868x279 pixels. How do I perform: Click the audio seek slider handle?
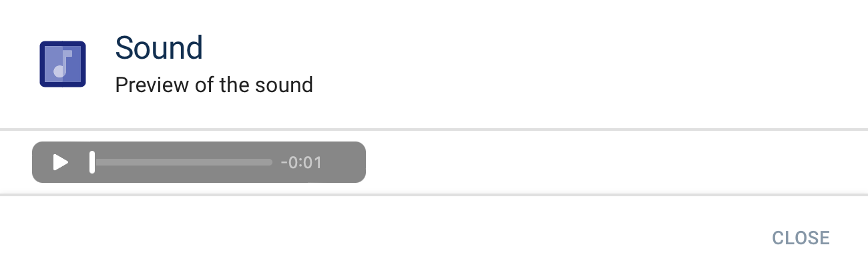(92, 162)
